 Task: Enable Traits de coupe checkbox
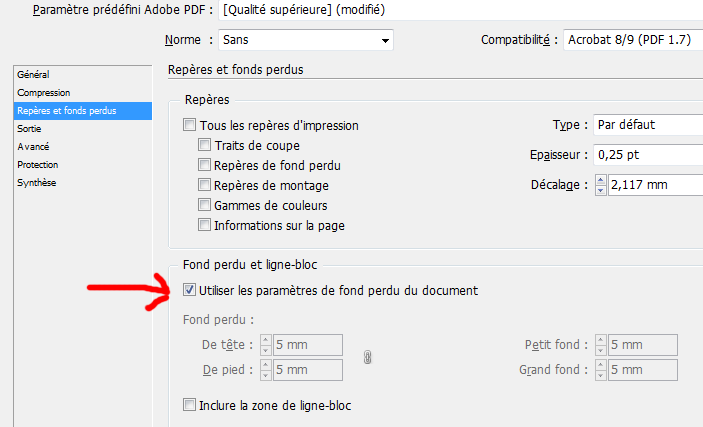(x=204, y=145)
